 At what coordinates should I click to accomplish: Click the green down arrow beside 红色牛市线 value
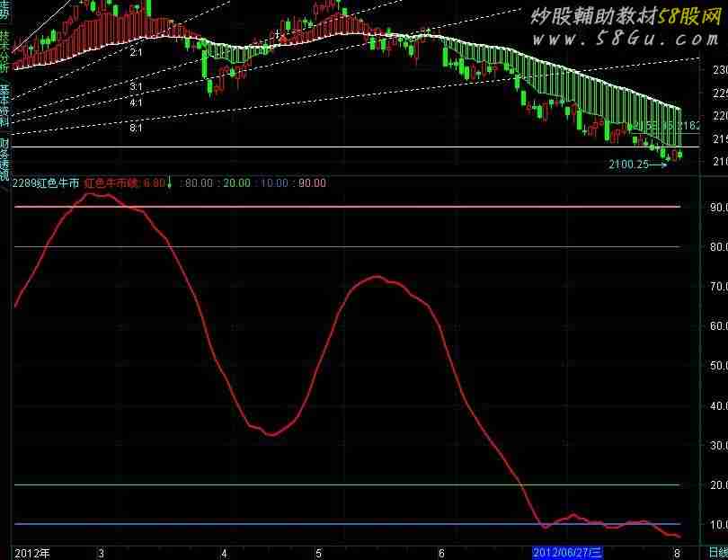[x=169, y=183]
